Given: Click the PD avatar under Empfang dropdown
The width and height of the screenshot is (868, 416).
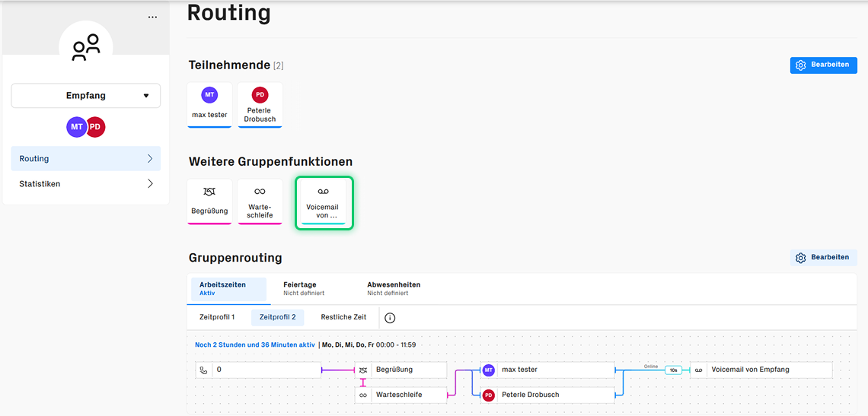Looking at the screenshot, I should pyautogui.click(x=96, y=127).
